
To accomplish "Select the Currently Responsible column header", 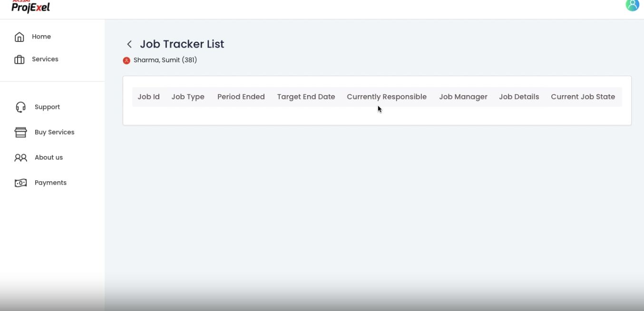I will [x=386, y=97].
